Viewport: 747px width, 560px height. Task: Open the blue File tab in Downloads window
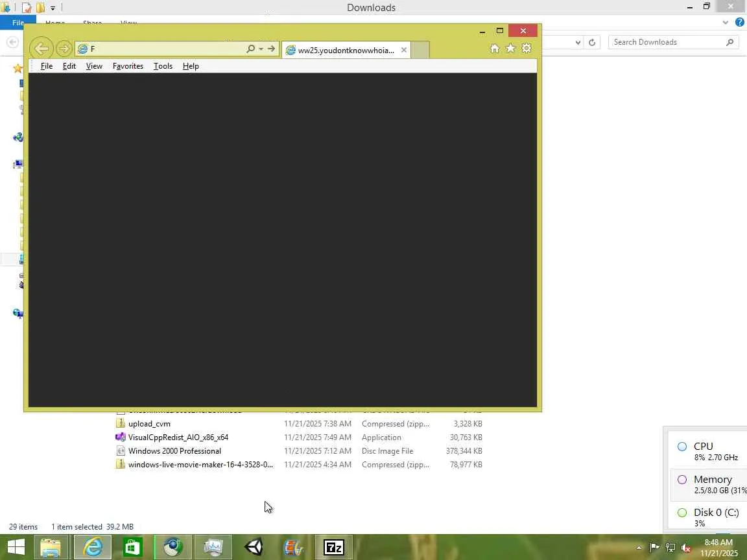pyautogui.click(x=18, y=23)
